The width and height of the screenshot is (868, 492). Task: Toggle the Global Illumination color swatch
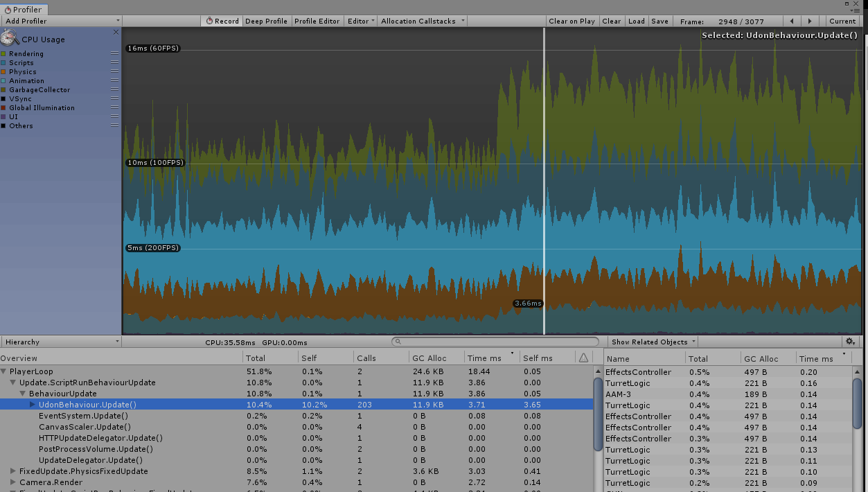3,107
